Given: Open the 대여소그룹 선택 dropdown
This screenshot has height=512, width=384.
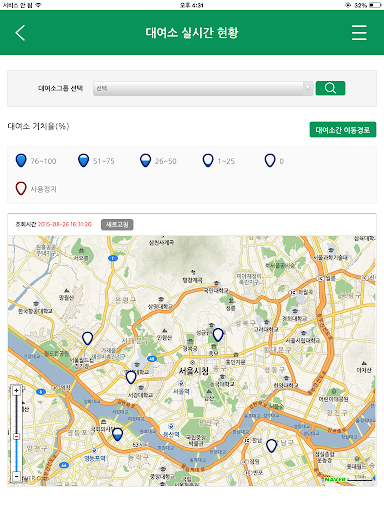Looking at the screenshot, I should [x=203, y=88].
